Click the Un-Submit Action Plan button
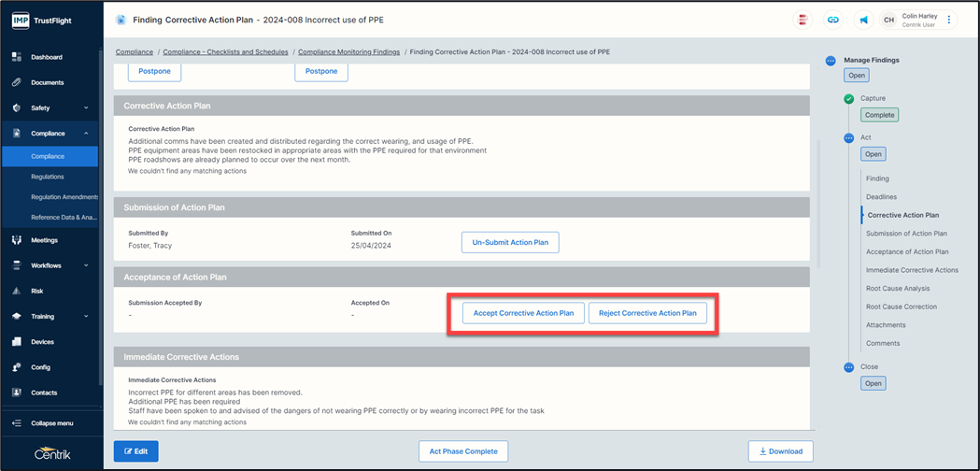The image size is (980, 471). pyautogui.click(x=510, y=243)
